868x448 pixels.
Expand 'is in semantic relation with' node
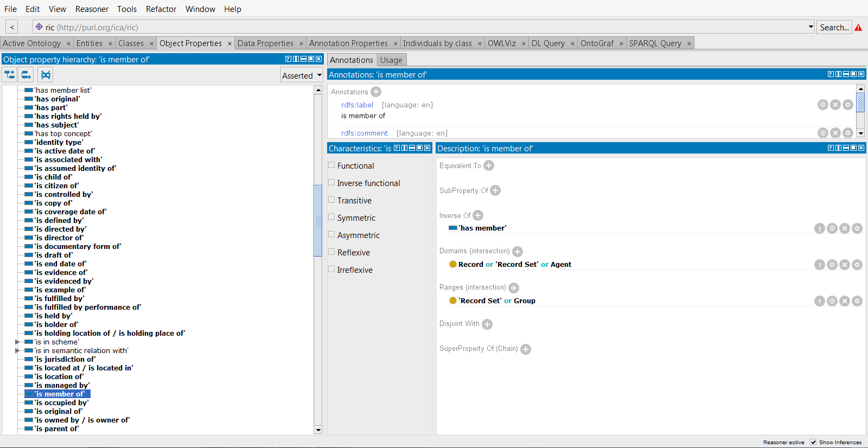coord(18,350)
